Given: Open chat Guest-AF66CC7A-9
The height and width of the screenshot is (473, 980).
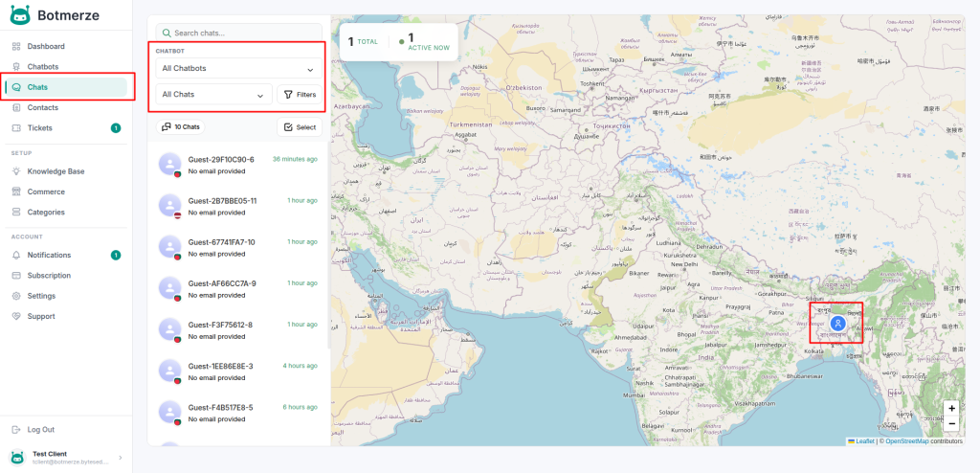Looking at the screenshot, I should tap(238, 288).
